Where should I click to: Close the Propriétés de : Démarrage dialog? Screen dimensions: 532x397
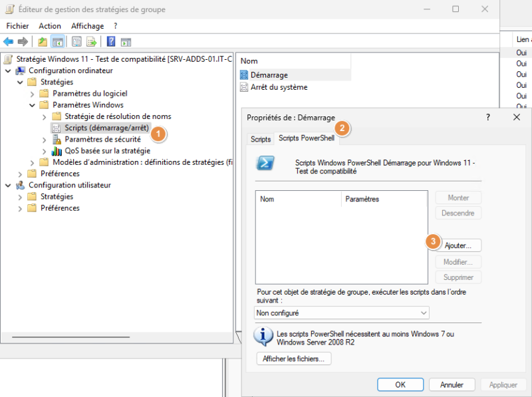click(517, 118)
